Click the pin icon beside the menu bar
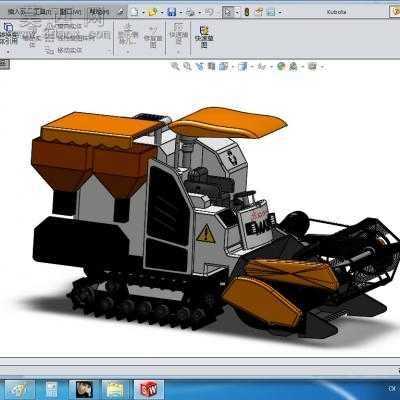The width and height of the screenshot is (400, 400). point(121,12)
